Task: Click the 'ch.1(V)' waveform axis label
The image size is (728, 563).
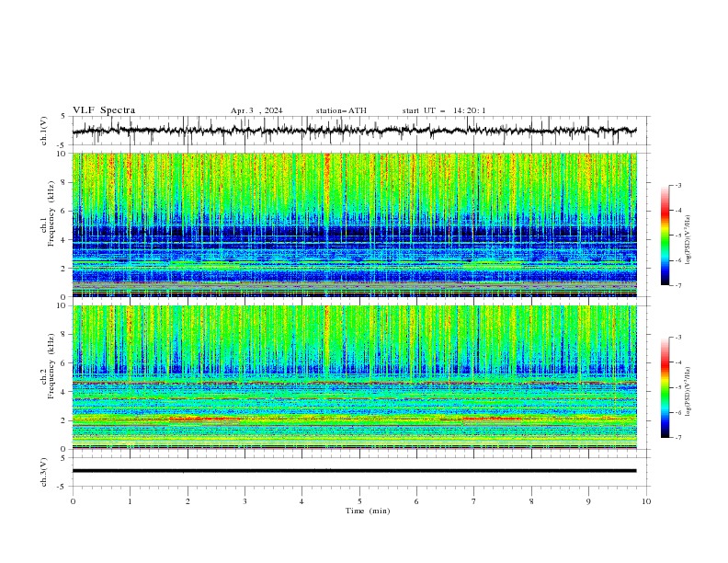Action: 44,131
